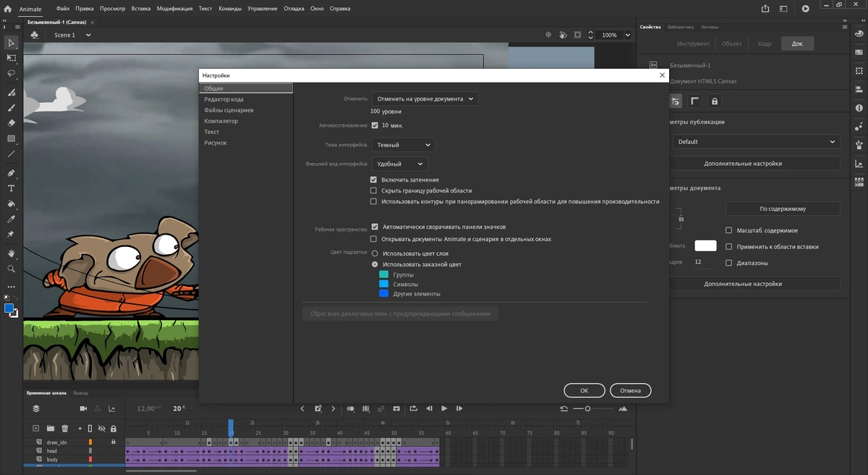Uncheck the Автовосстановление 10 мин. checkbox

[x=375, y=125]
